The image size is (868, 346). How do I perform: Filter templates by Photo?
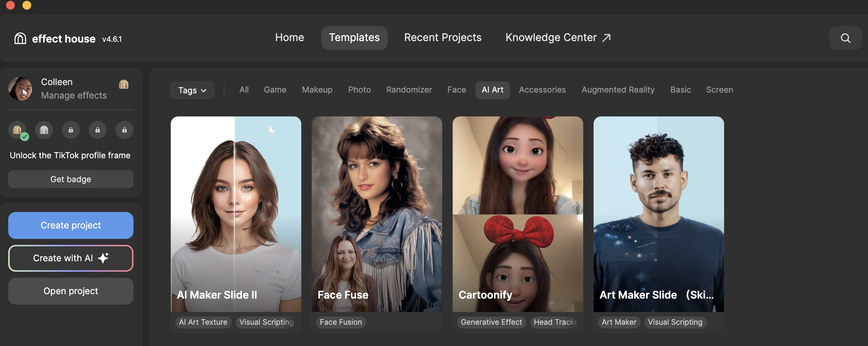pyautogui.click(x=359, y=90)
